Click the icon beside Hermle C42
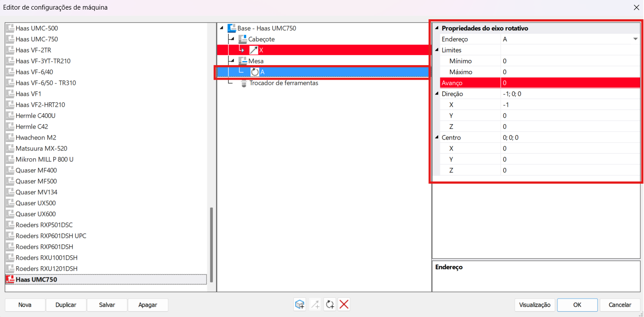Viewport: 644px width, 317px height. pos(10,127)
